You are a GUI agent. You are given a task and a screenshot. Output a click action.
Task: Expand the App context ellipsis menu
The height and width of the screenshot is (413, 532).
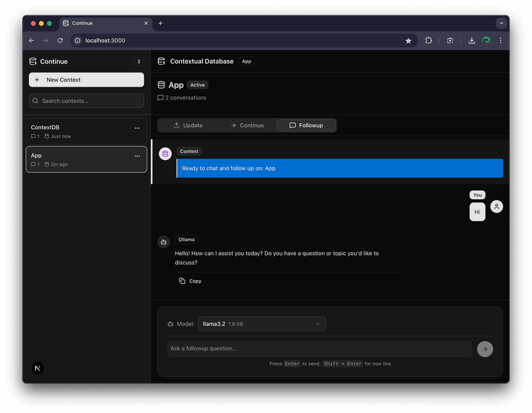pos(137,155)
